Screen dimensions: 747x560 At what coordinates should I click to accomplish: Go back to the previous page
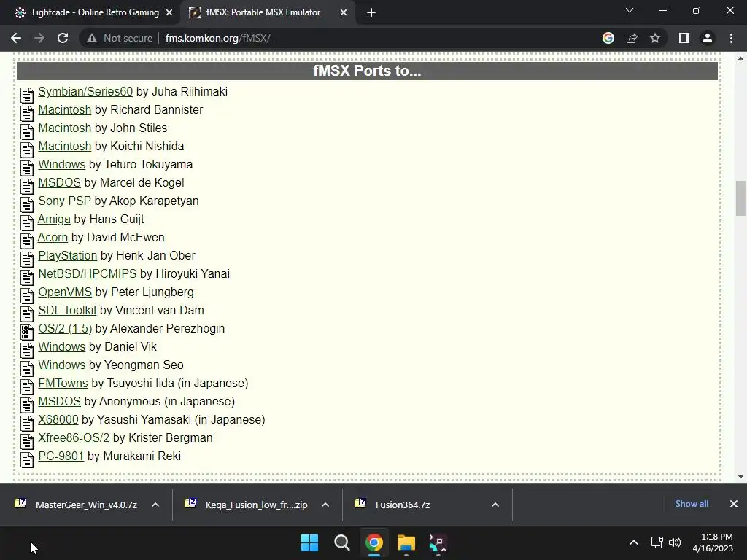coord(16,38)
